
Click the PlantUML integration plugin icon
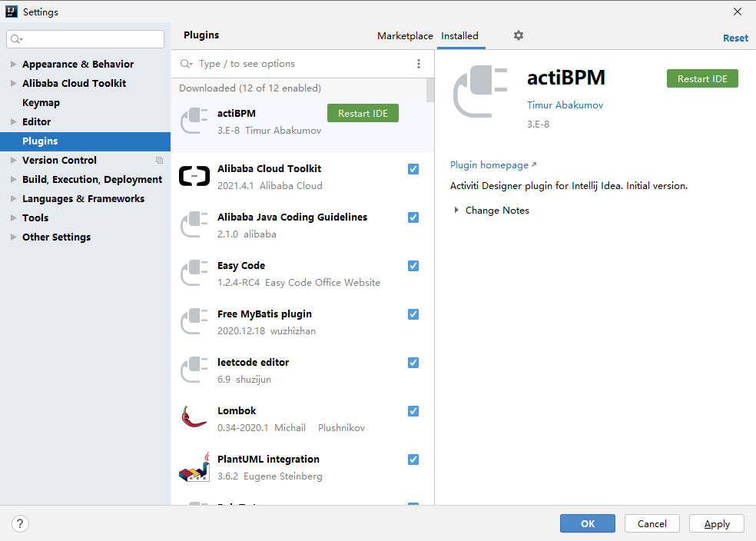[x=194, y=466]
